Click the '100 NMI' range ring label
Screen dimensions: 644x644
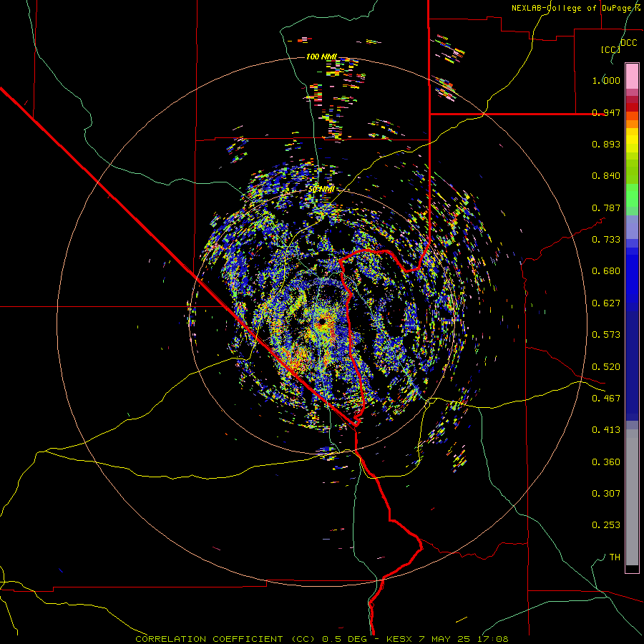[x=321, y=57]
